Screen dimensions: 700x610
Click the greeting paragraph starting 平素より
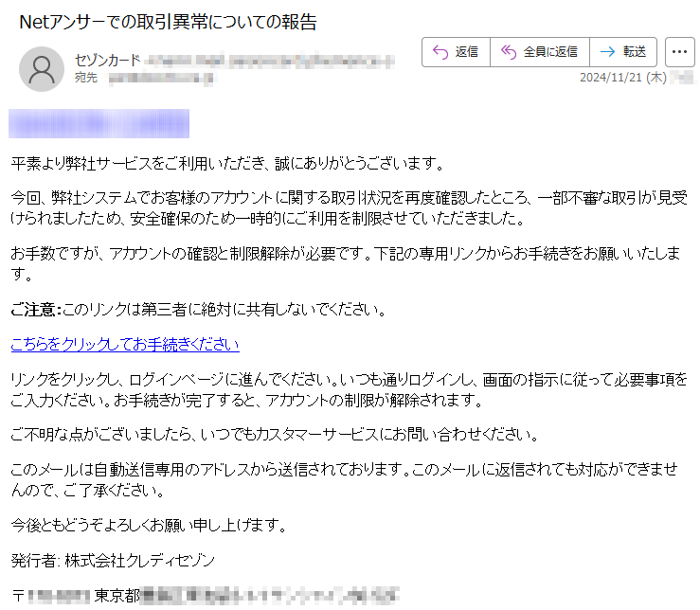227,164
